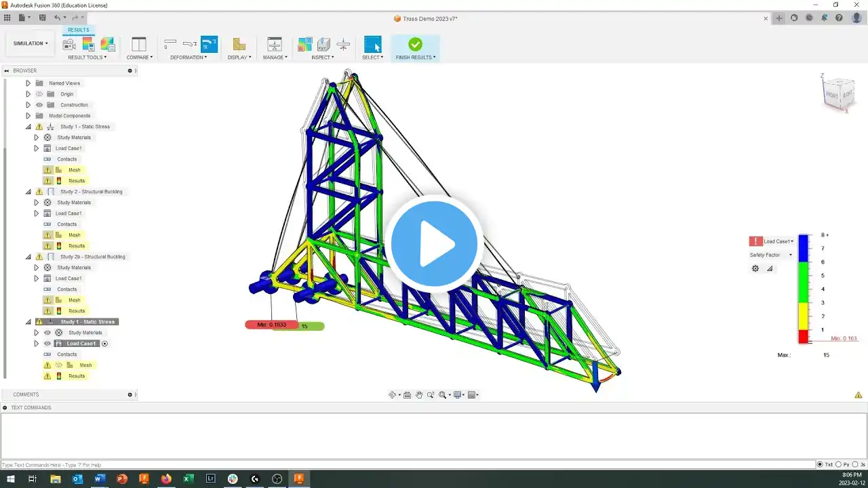The height and width of the screenshot is (488, 868).
Task: Click the Legend Options icon in Result Tools
Action: tap(88, 45)
